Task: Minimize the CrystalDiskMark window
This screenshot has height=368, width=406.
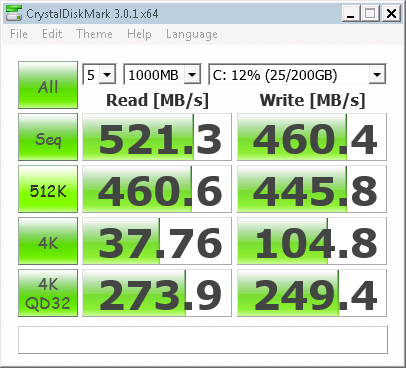Action: pyautogui.click(x=351, y=14)
